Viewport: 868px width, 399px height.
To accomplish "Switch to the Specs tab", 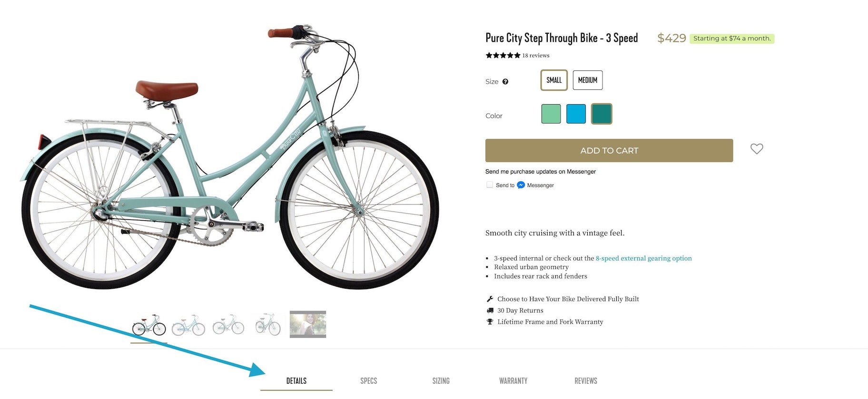I will tap(369, 381).
